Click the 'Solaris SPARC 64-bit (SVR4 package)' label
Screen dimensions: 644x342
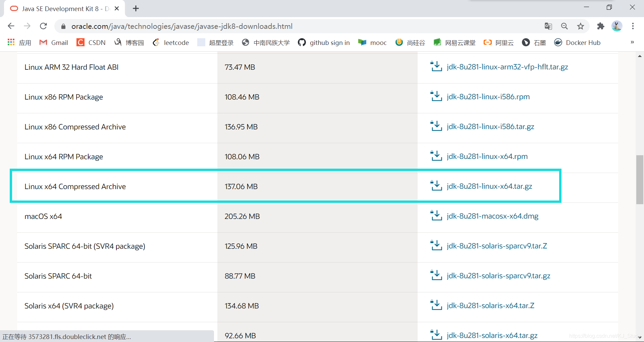tap(85, 246)
